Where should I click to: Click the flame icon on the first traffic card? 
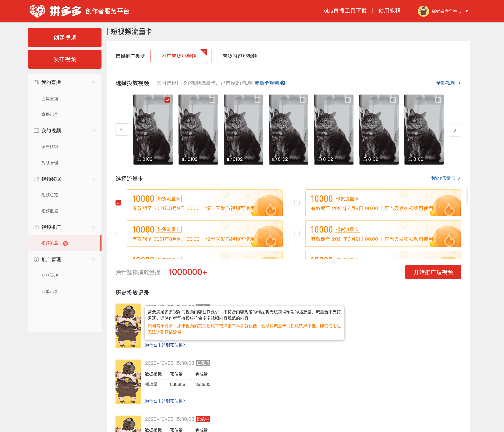[x=271, y=209]
